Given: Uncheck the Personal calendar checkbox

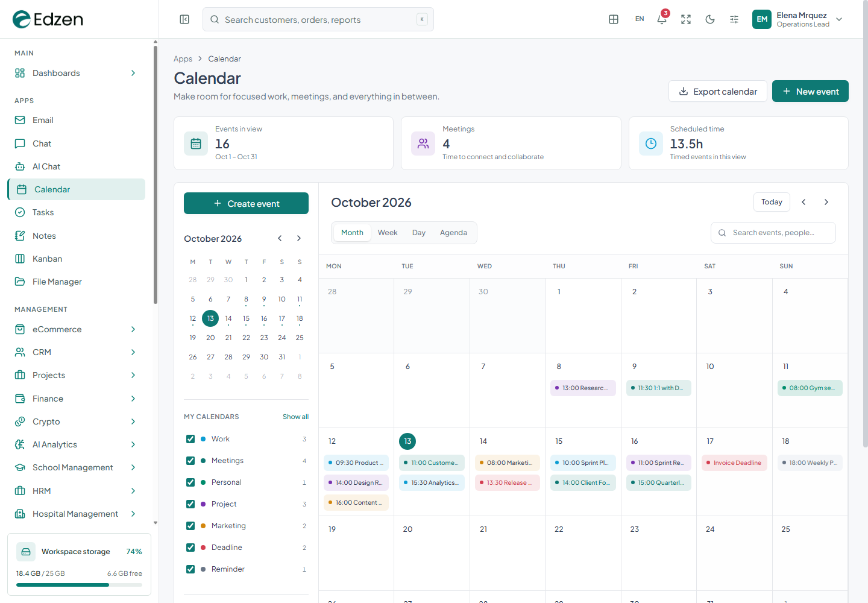Looking at the screenshot, I should [x=190, y=482].
